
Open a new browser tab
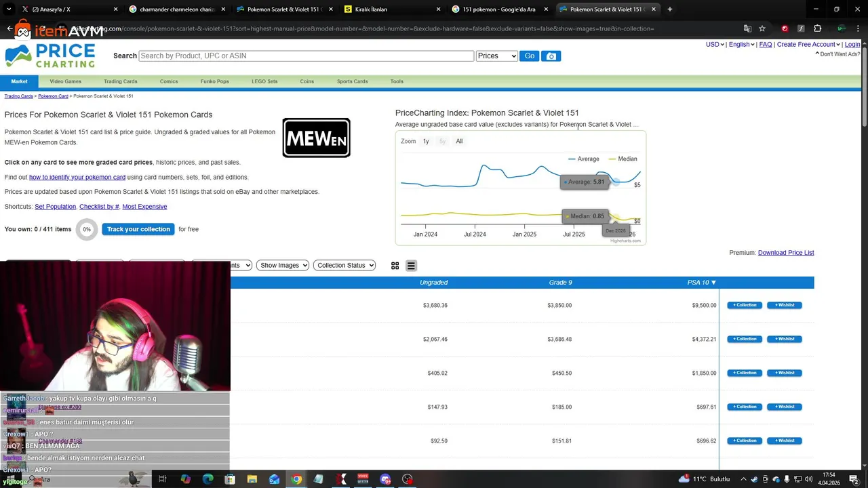[670, 9]
